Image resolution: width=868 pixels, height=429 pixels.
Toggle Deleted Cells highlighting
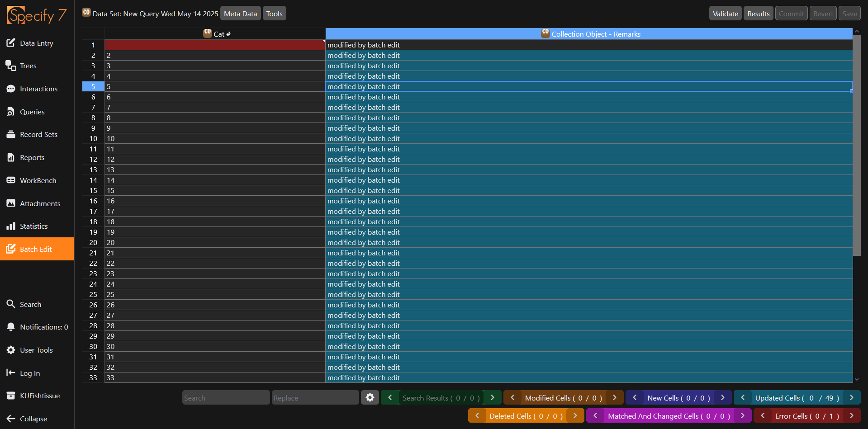click(x=526, y=416)
